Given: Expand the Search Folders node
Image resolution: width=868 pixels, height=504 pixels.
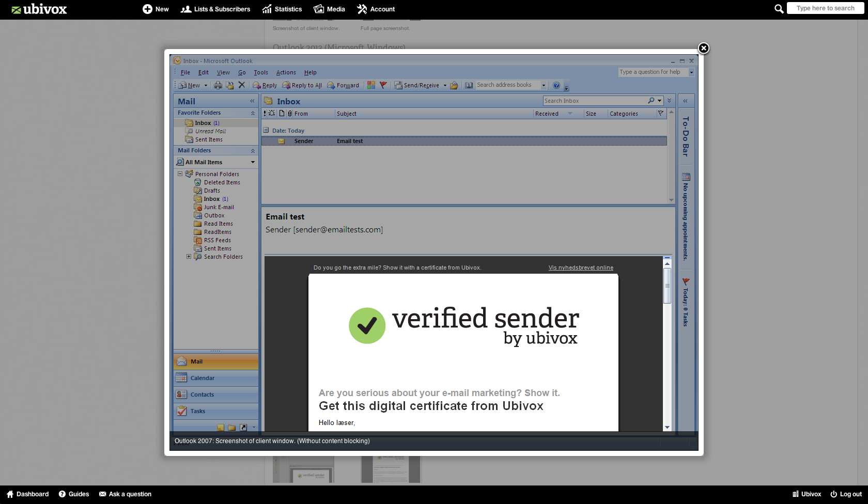Looking at the screenshot, I should coord(189,257).
